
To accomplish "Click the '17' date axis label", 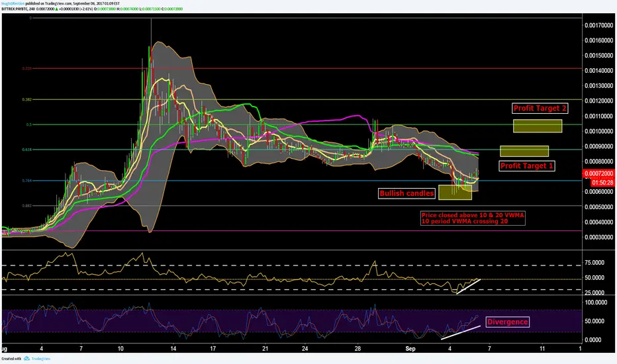I will point(213,349).
